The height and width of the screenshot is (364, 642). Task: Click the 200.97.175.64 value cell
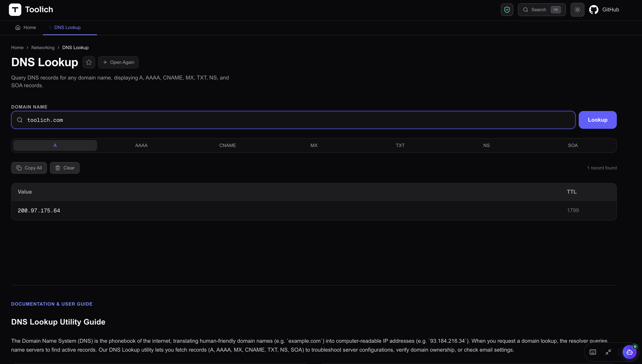[39, 210]
